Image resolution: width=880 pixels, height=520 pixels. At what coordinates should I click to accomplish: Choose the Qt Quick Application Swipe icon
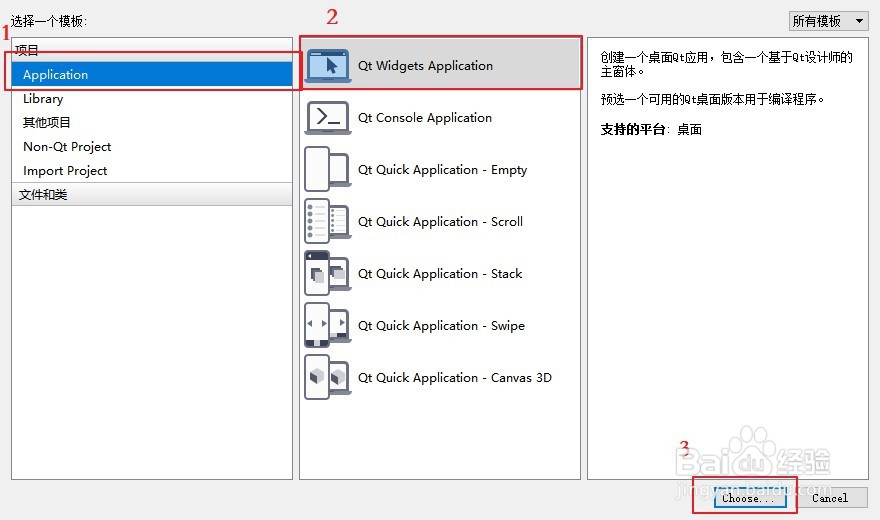coord(328,325)
